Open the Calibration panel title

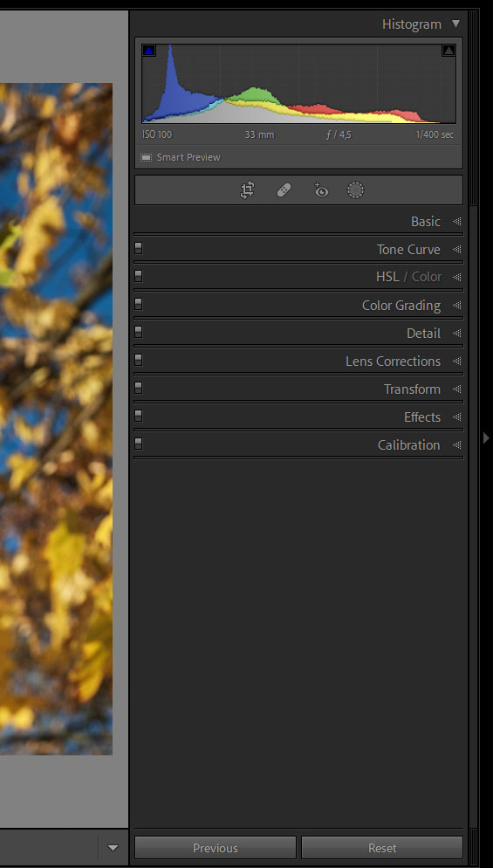(409, 445)
